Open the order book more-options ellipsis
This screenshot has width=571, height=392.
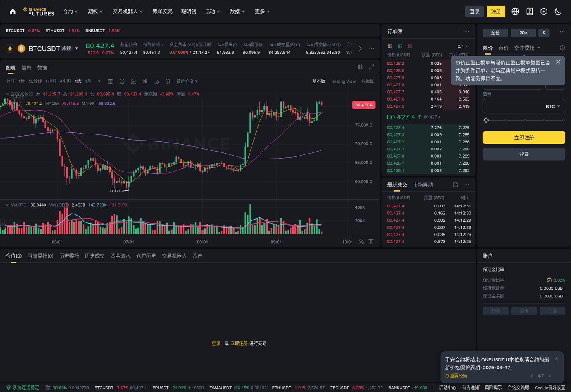pyautogui.click(x=467, y=31)
